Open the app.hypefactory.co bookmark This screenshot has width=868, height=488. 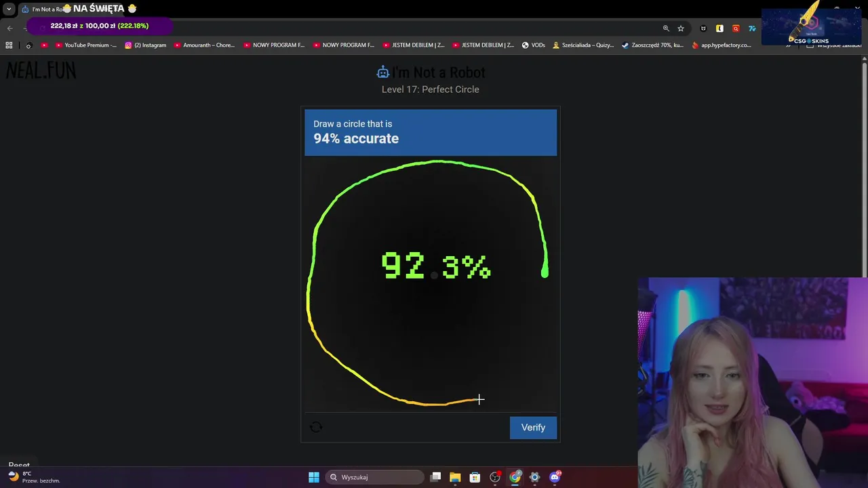(722, 45)
